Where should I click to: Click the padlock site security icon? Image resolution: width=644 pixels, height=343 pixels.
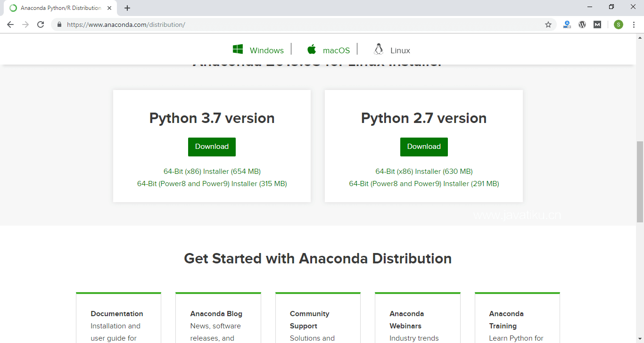pos(59,24)
